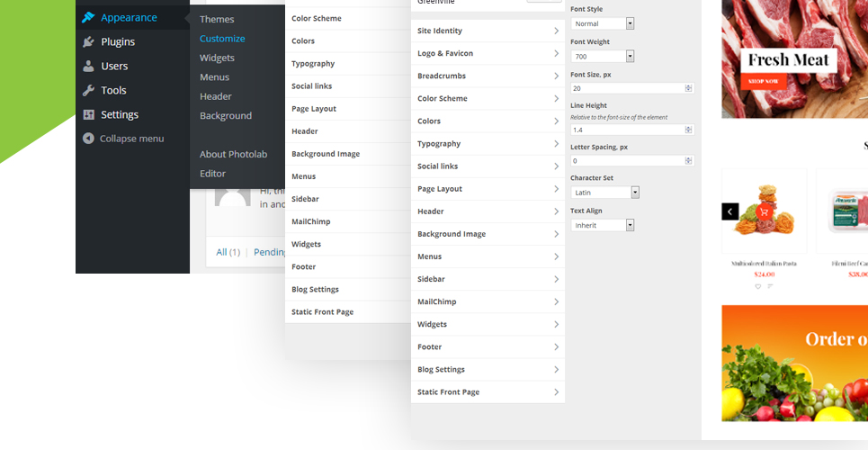Viewport: 868px width, 450px height.
Task: Click the Letter Spacing px input field
Action: point(632,161)
